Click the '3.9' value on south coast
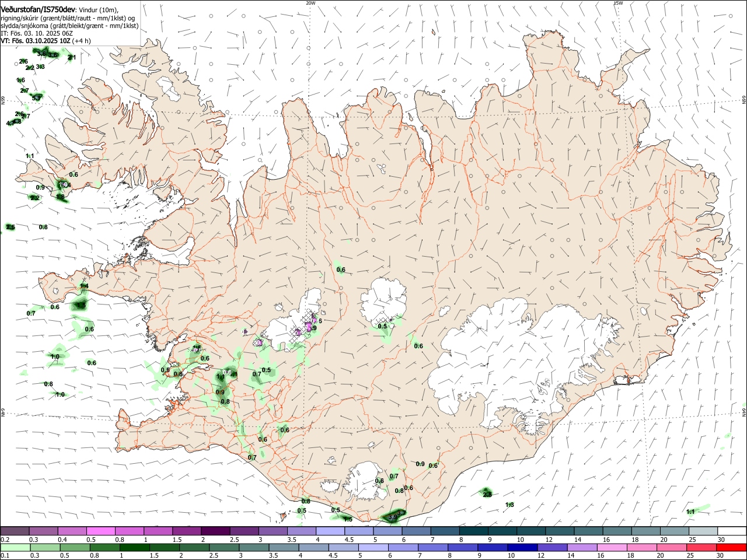The width and height of the screenshot is (747, 560). [393, 517]
